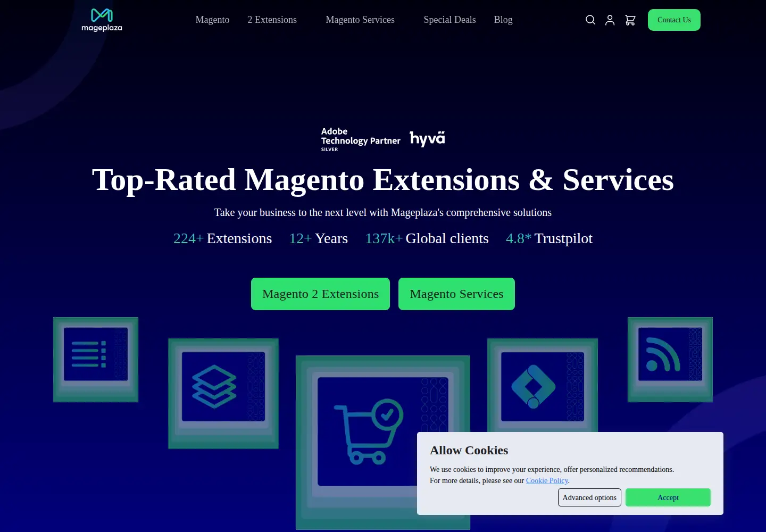The image size is (766, 532).
Task: Go to the Blog page
Action: pyautogui.click(x=503, y=20)
